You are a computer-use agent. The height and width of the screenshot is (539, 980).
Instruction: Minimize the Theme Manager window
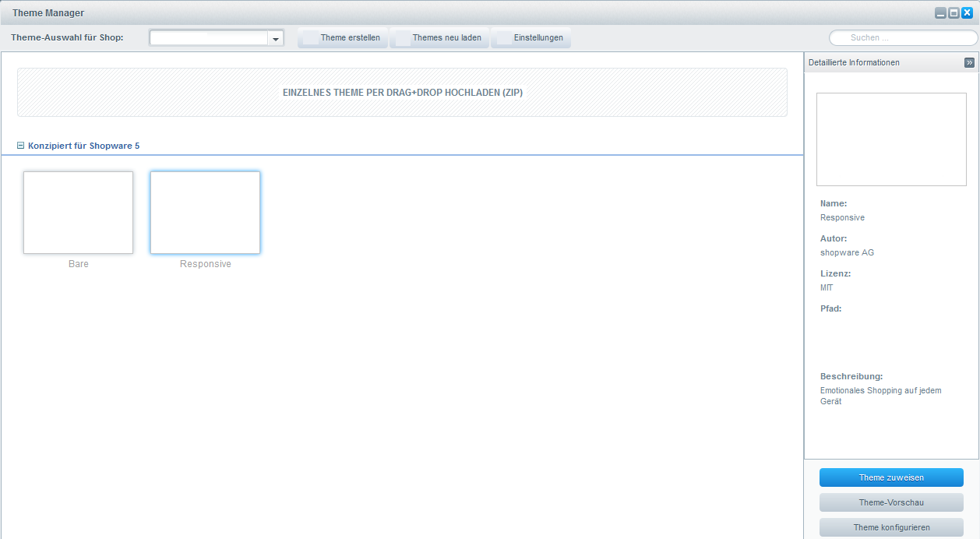tap(940, 12)
